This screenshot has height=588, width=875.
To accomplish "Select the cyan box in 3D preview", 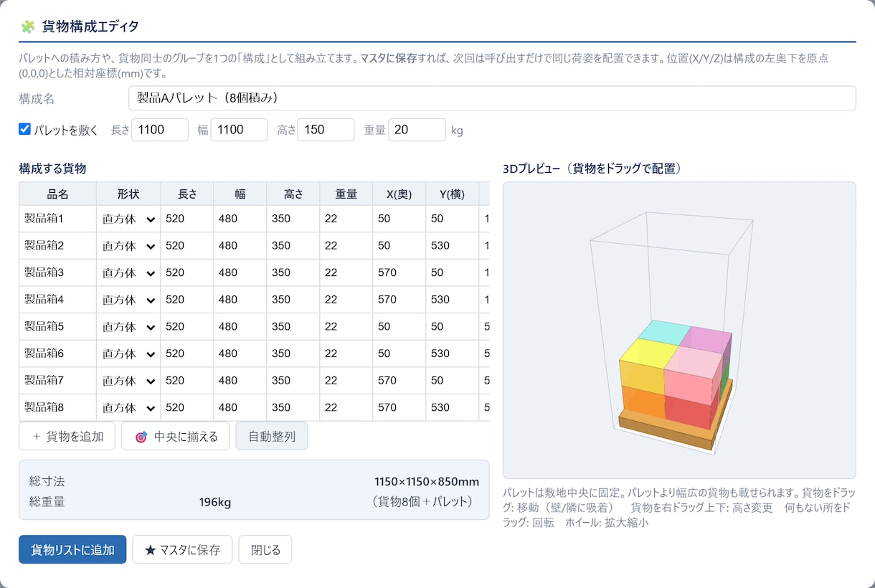I will coord(664,331).
